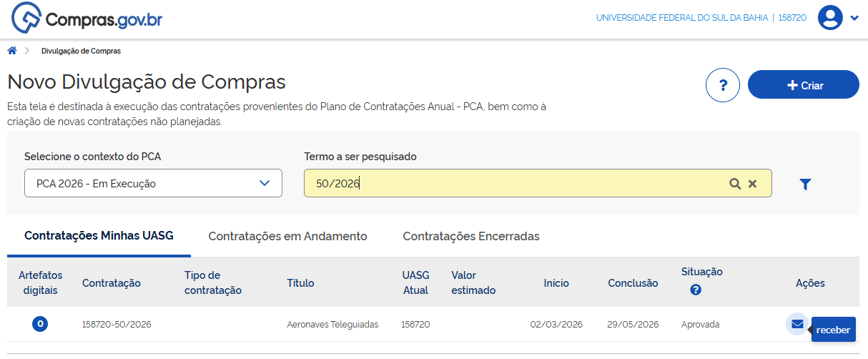Open the filter funnel icon

(805, 185)
